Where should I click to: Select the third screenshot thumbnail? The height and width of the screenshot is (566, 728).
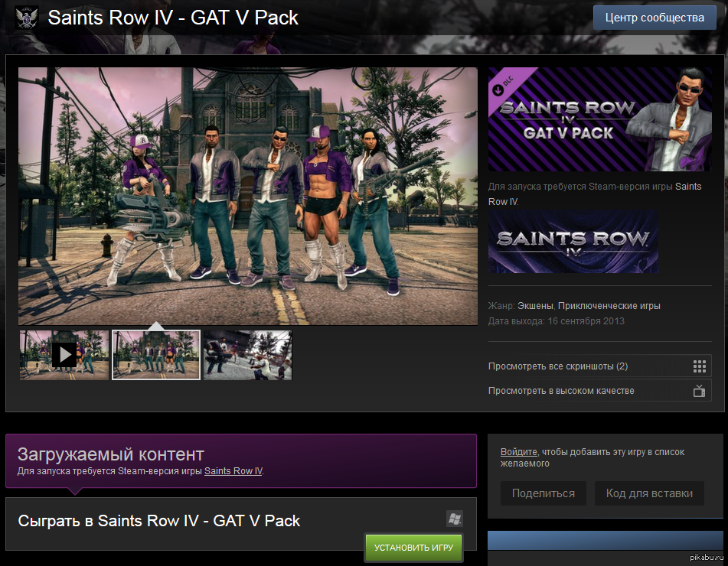[x=247, y=355]
